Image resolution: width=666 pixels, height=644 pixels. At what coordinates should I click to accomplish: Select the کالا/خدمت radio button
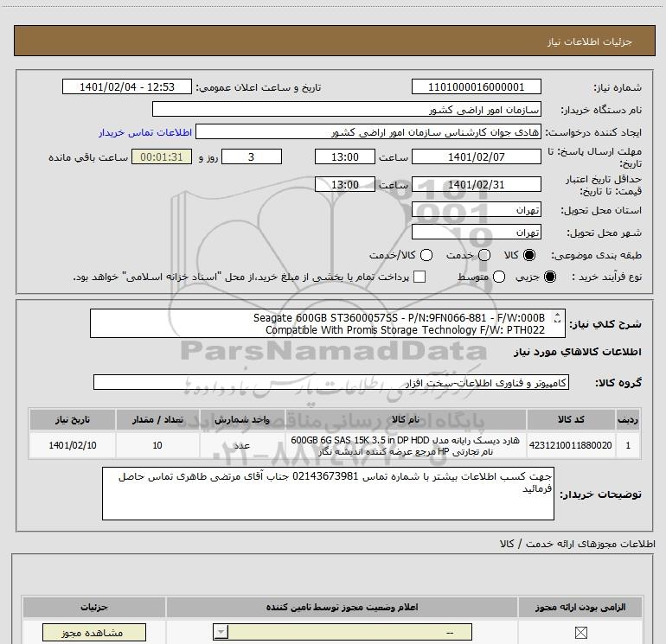click(426, 255)
